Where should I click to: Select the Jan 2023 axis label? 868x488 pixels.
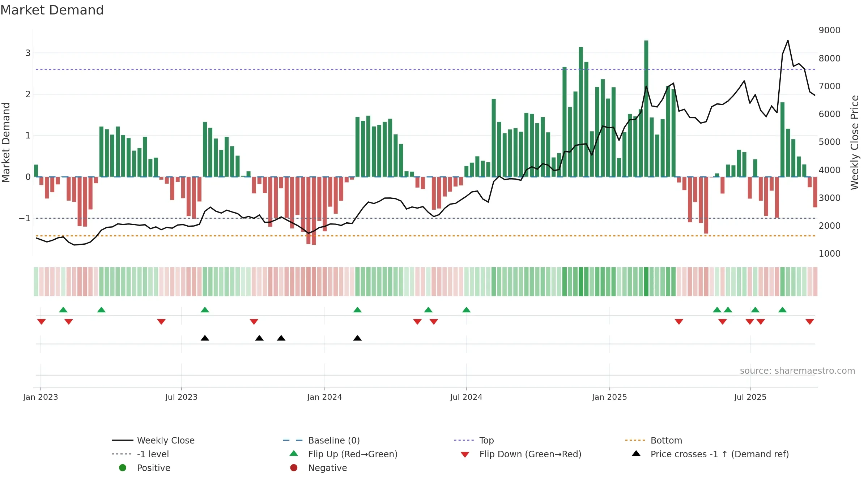coord(41,397)
